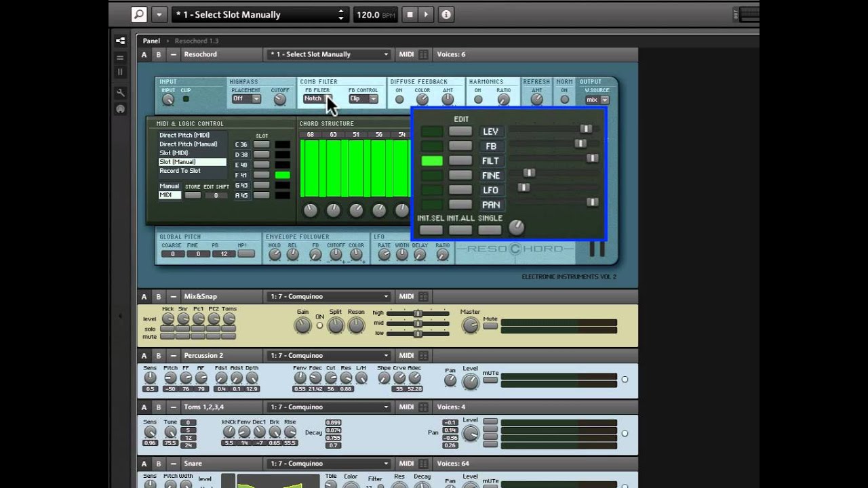Screen dimensions: 868x488
Task: Open the Output W.Source dropdown set to mix
Action: coord(597,100)
